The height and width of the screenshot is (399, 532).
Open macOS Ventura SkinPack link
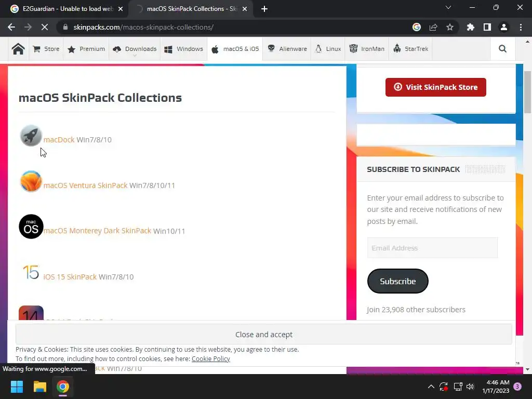[x=86, y=185]
